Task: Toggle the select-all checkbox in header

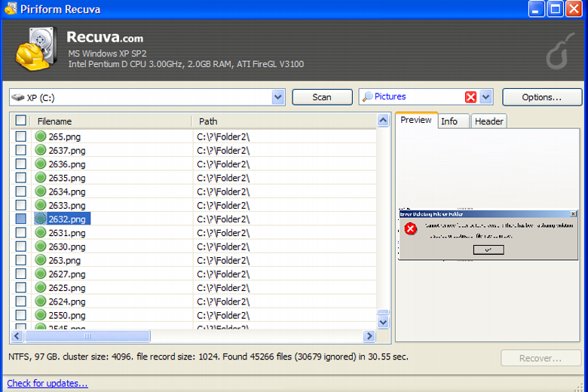Action: (20, 121)
